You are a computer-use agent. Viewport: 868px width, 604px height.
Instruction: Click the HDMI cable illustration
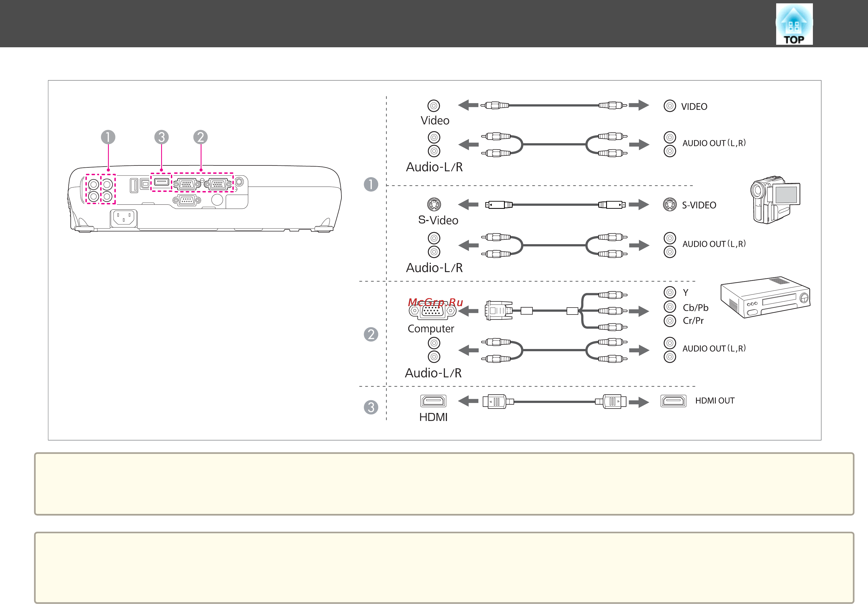tap(554, 401)
